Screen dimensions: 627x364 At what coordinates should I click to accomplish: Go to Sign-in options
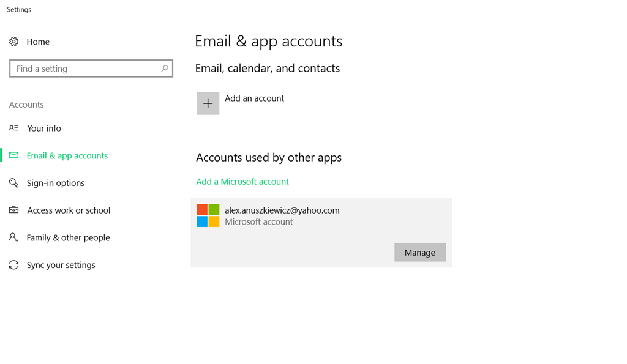pos(56,183)
